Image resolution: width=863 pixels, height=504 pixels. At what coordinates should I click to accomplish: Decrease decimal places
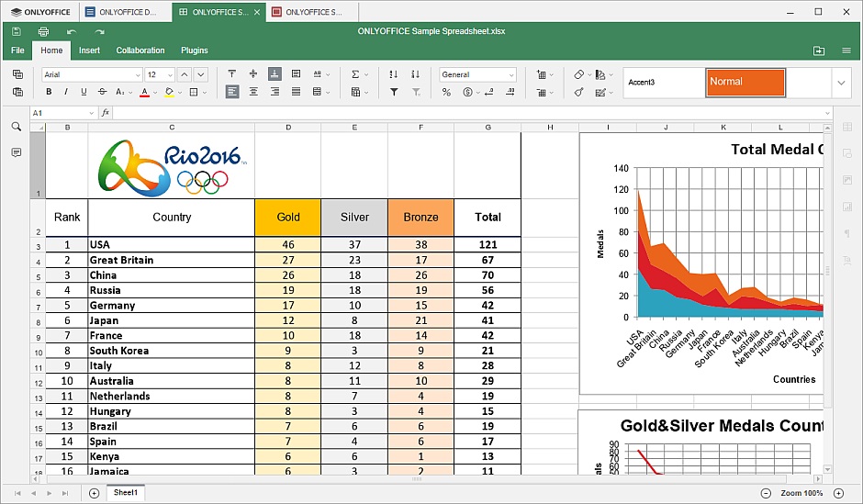point(488,92)
